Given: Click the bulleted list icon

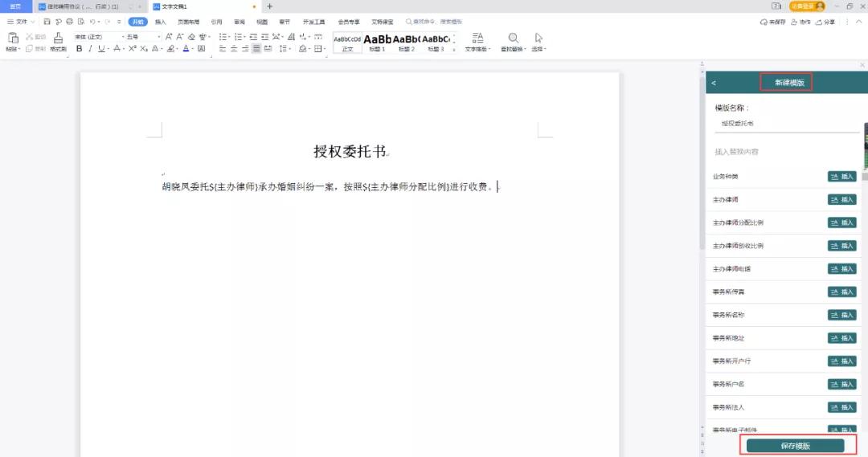Looking at the screenshot, I should [x=223, y=36].
